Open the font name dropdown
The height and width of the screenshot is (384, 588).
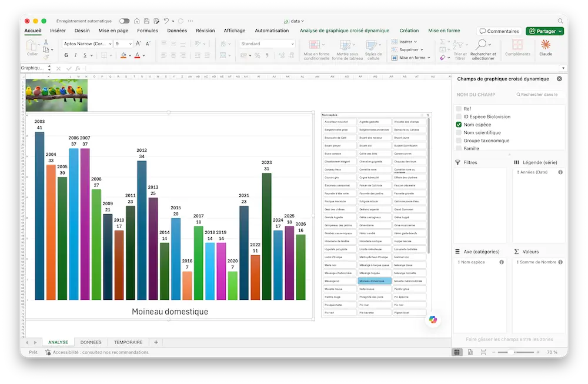[110, 44]
